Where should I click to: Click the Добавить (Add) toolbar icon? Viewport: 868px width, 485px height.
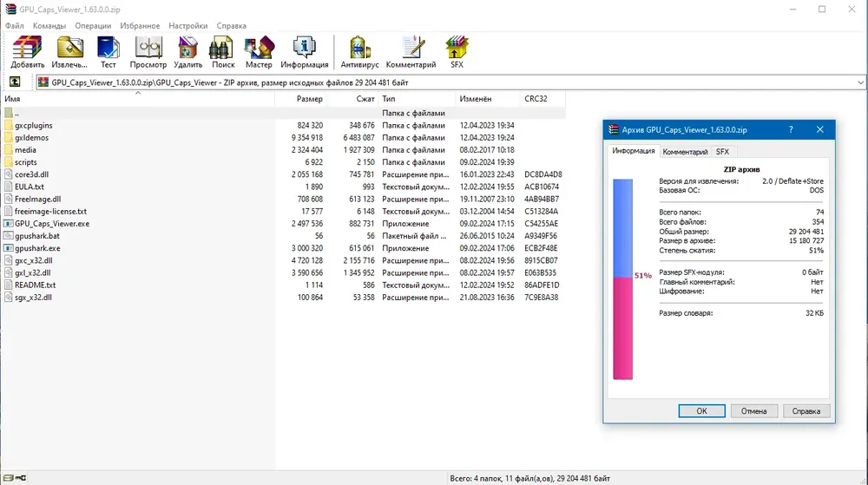(27, 52)
